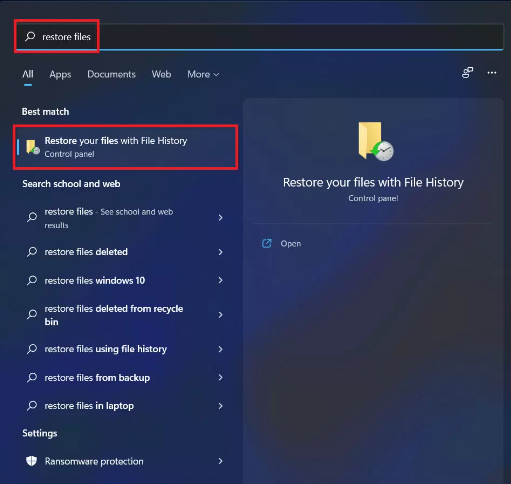This screenshot has width=511, height=484.
Task: Click the 'restore files' search input field
Action: tap(260, 36)
